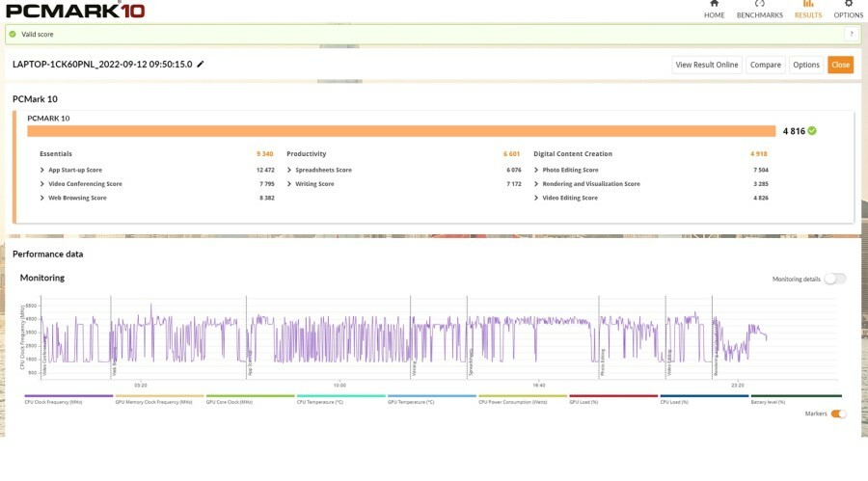The image size is (868, 481).
Task: Select Battery level legend line
Action: [796, 396]
